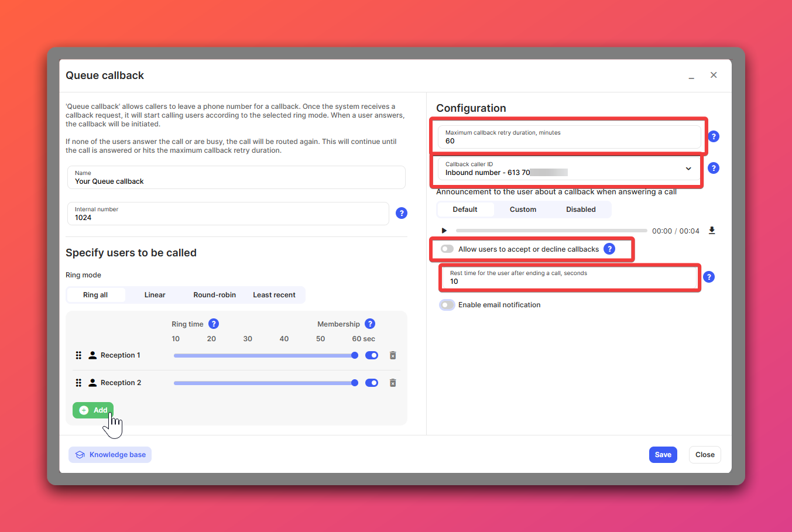Click help icon for Callback caller ID
Image resolution: width=792 pixels, height=532 pixels.
tap(714, 168)
